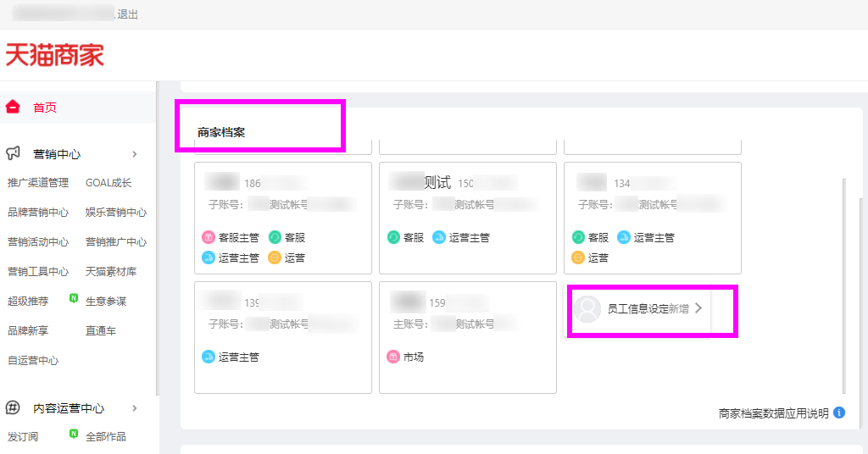
Task: Open 首页 in the sidebar
Action: coord(44,108)
